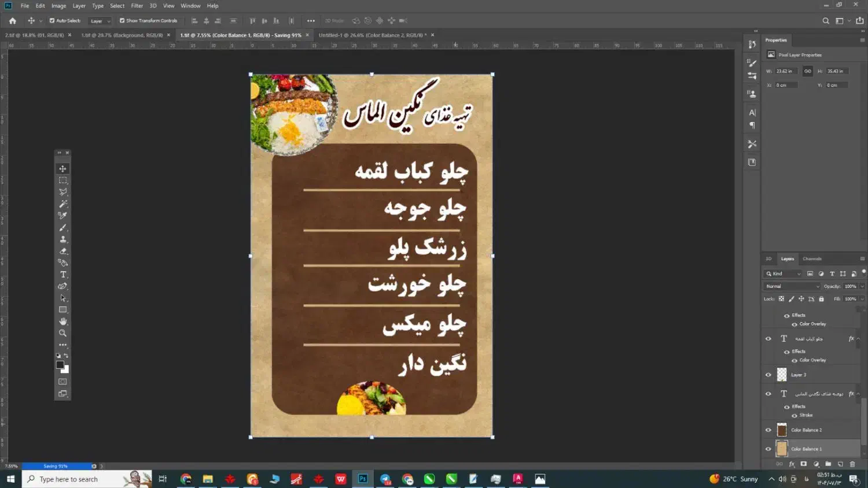Create a new group in Layers panel

pyautogui.click(x=828, y=464)
